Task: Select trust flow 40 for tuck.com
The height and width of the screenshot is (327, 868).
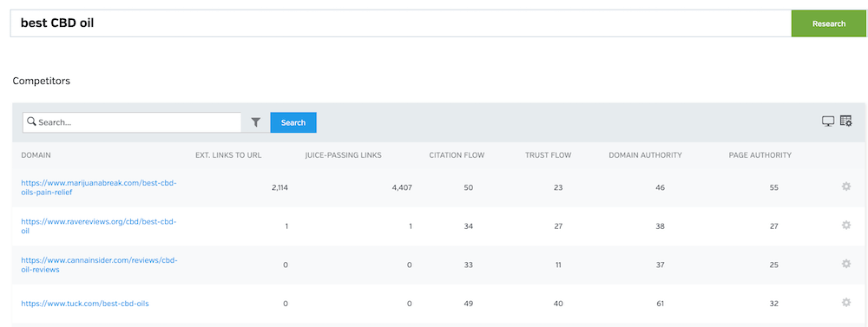Action: click(558, 304)
